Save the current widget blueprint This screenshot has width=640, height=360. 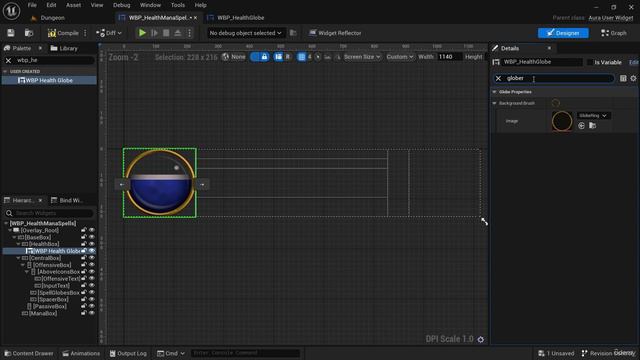point(11,33)
